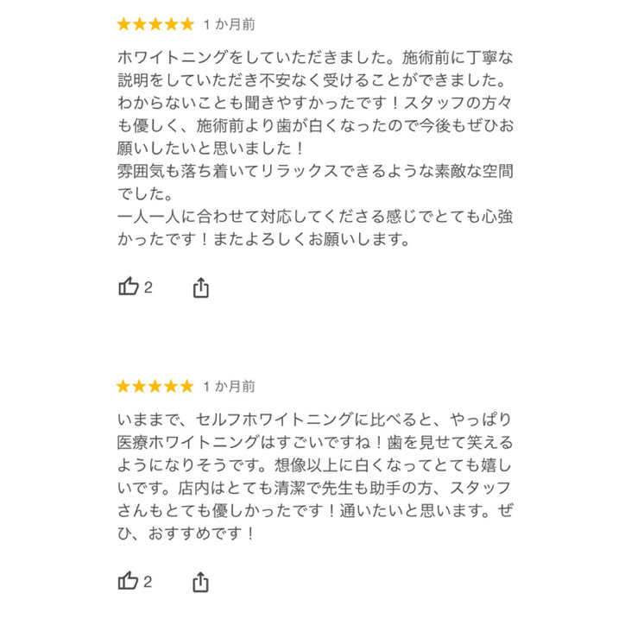
Task: Click the 1 か月前 timestamp on bottom review
Action: 230,386
